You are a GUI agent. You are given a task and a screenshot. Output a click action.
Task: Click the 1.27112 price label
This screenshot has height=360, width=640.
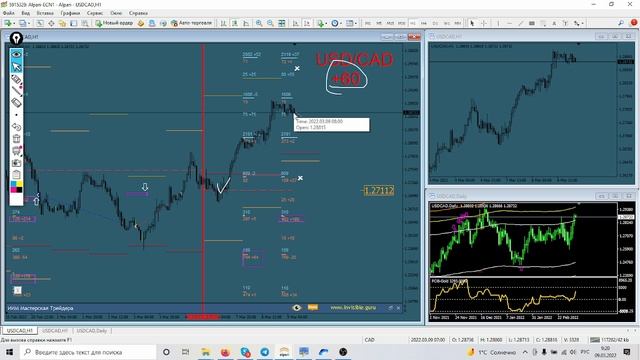(x=379, y=190)
